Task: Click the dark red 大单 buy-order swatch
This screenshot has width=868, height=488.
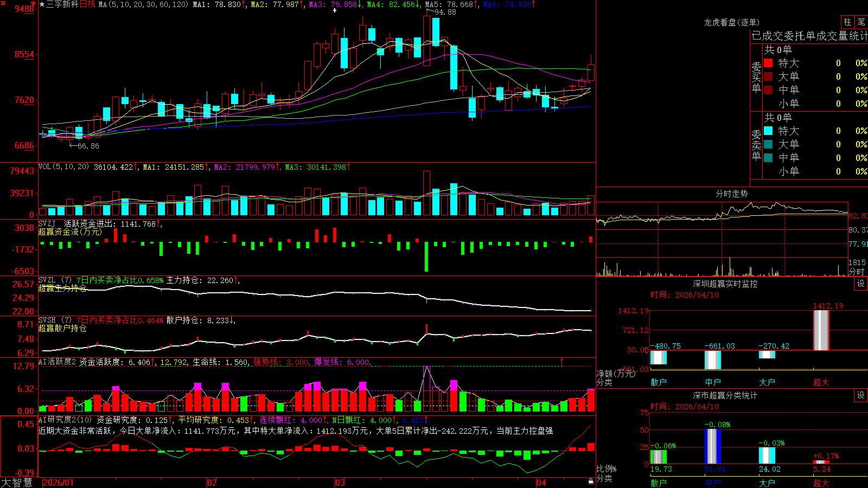Action: (x=768, y=76)
